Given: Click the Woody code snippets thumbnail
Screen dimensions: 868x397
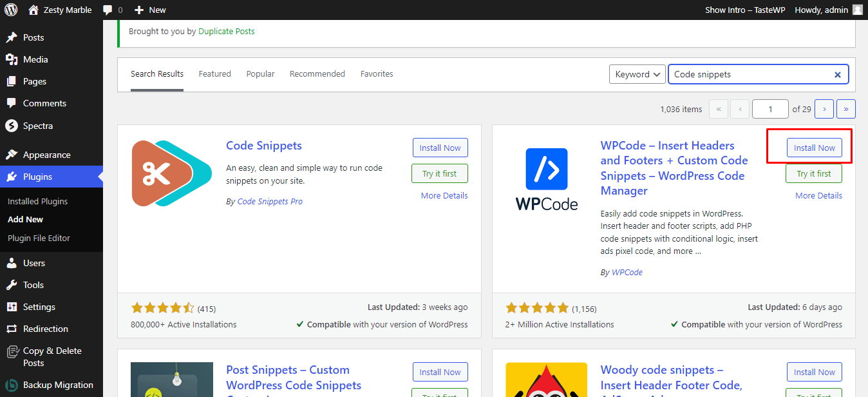Looking at the screenshot, I should click(547, 380).
